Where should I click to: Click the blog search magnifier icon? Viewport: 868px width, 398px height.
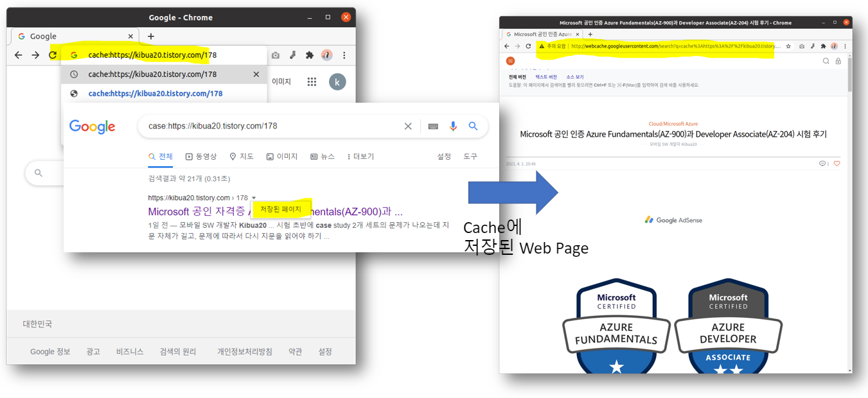click(826, 61)
